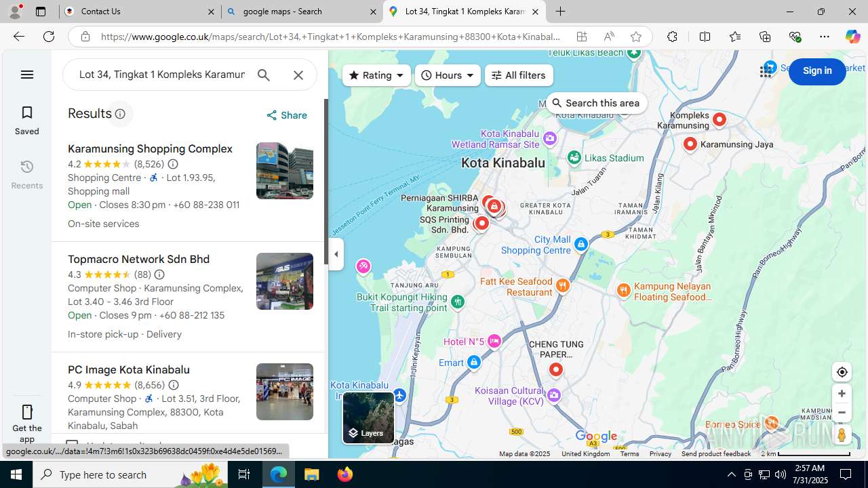Zoom out on the map
Screen dimensions: 868x488
tap(842, 412)
